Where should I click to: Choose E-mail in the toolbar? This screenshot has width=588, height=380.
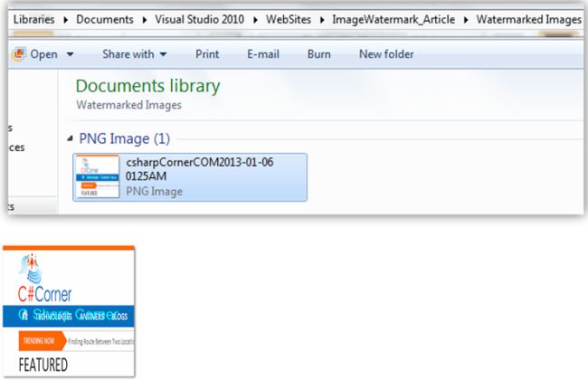[263, 54]
